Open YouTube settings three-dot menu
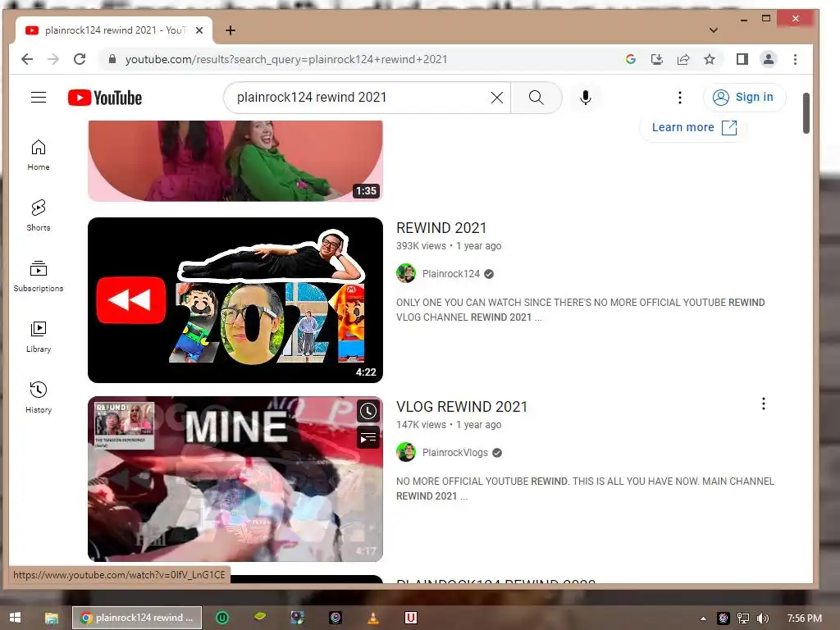This screenshot has width=840, height=630. coord(680,98)
